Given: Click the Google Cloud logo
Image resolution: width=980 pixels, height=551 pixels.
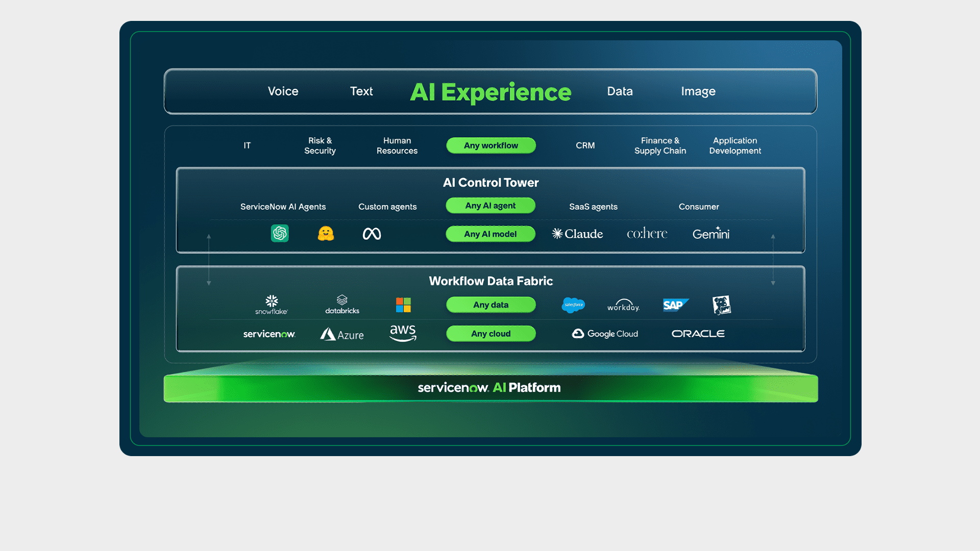Looking at the screenshot, I should (605, 334).
